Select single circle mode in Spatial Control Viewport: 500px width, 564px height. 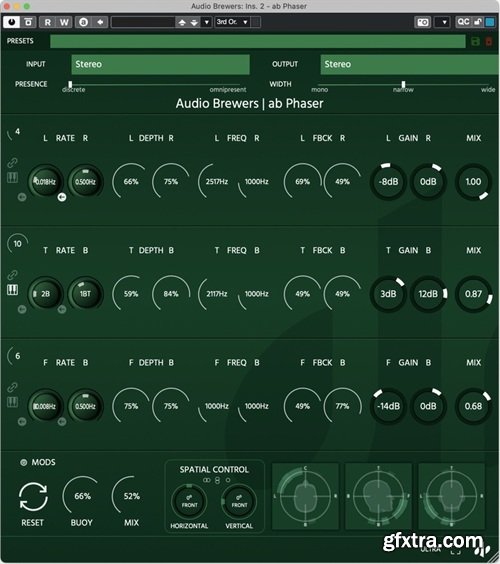point(228,480)
